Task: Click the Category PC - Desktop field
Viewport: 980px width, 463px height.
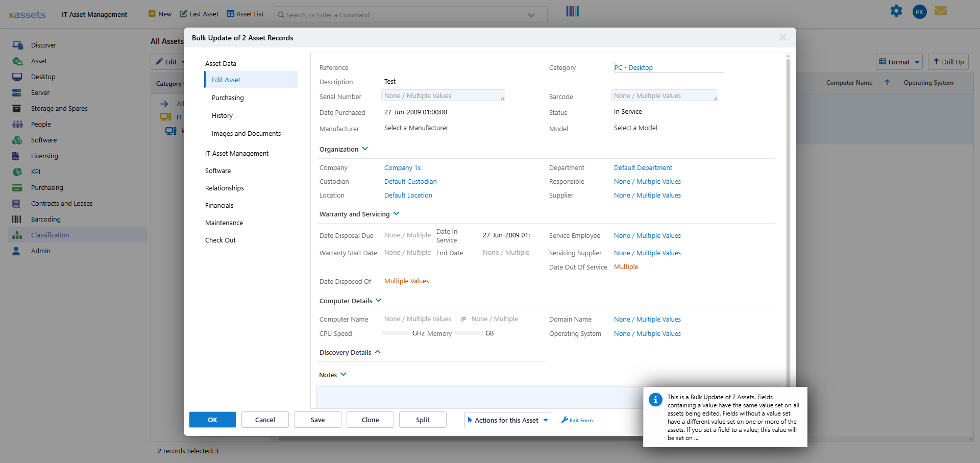Action: click(x=669, y=67)
